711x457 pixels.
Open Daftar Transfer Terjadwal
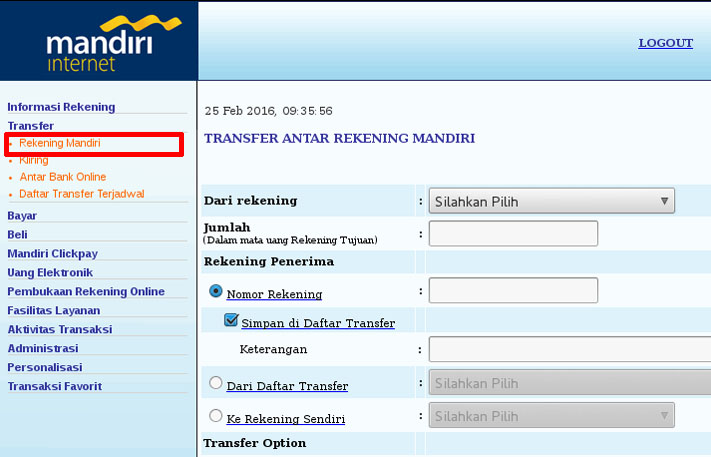point(82,194)
